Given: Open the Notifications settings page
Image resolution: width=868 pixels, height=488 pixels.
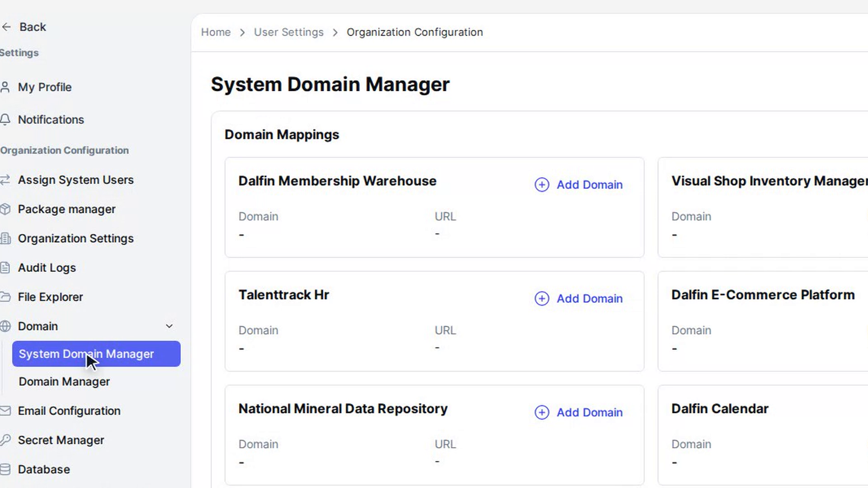Looking at the screenshot, I should (51, 120).
